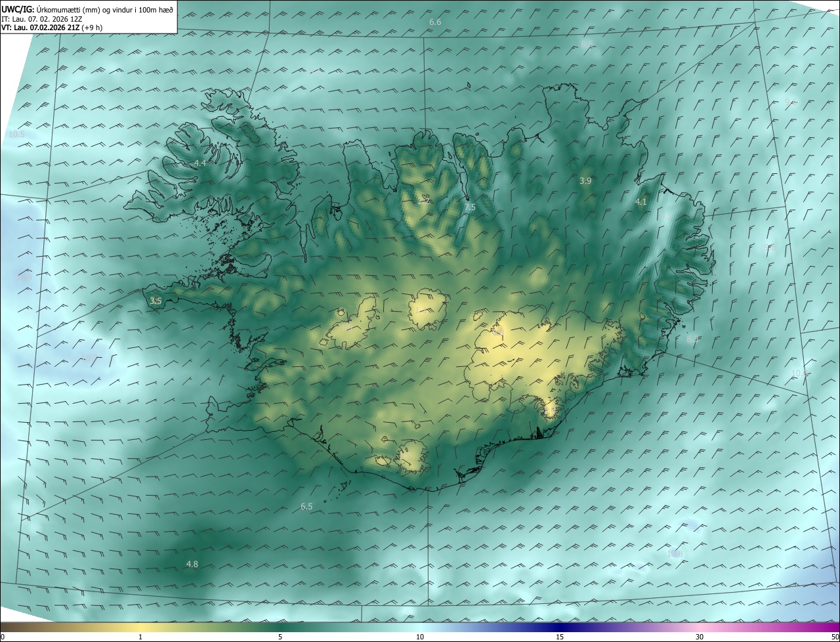Click the 10.5 value label near the west map edge
The image size is (840, 642).
click(16, 134)
